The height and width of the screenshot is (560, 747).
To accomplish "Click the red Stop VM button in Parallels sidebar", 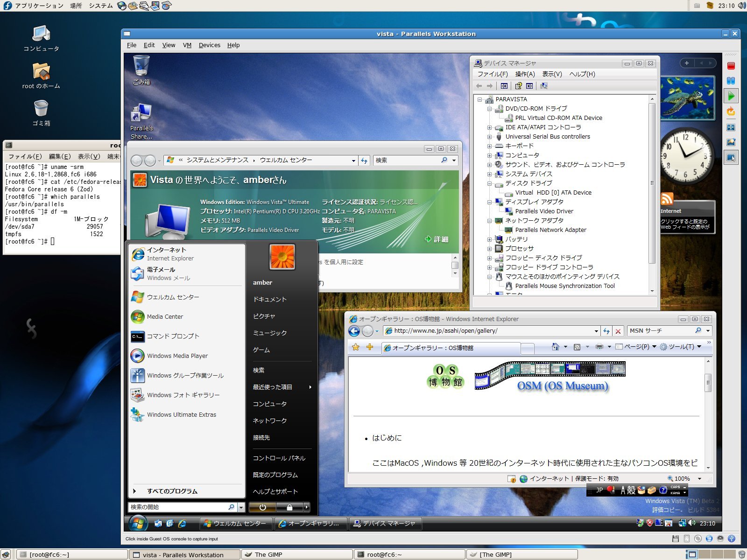I will click(731, 66).
